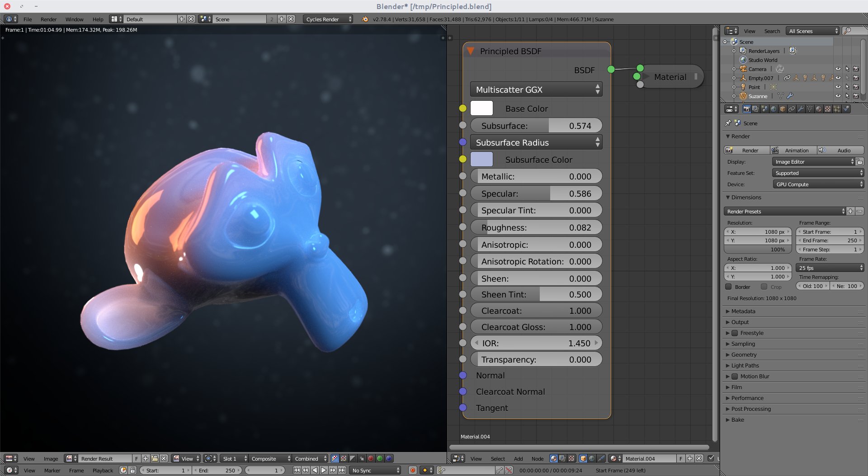Image resolution: width=868 pixels, height=476 pixels.
Task: Toggle Suzanne visibility eye icon
Action: click(x=838, y=96)
